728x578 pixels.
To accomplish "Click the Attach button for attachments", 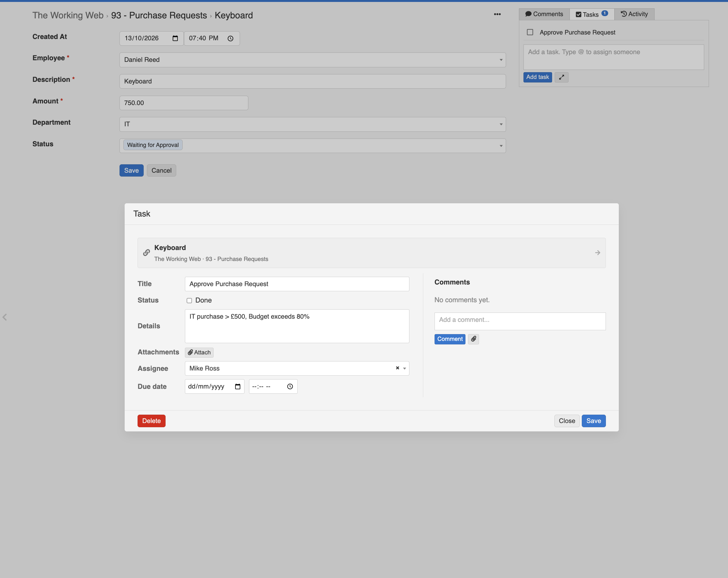I will tap(199, 352).
